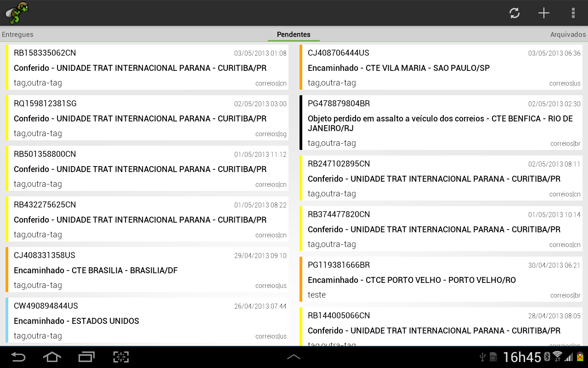The height and width of the screenshot is (368, 588).
Task: Tap the Android home button
Action: click(52, 357)
